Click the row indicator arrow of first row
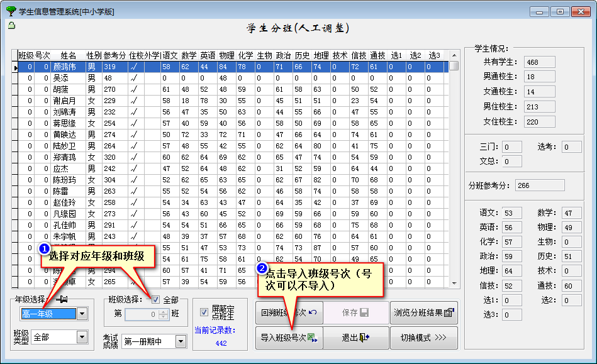 (x=15, y=67)
